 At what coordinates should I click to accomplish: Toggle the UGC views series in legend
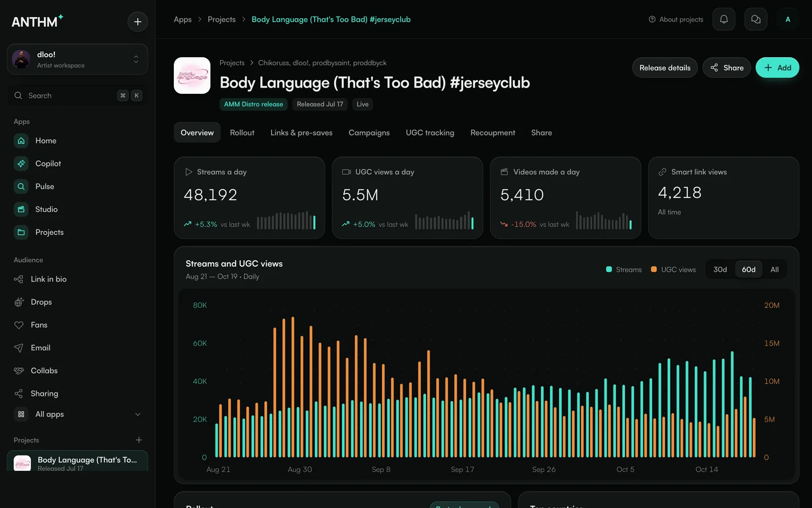click(674, 269)
